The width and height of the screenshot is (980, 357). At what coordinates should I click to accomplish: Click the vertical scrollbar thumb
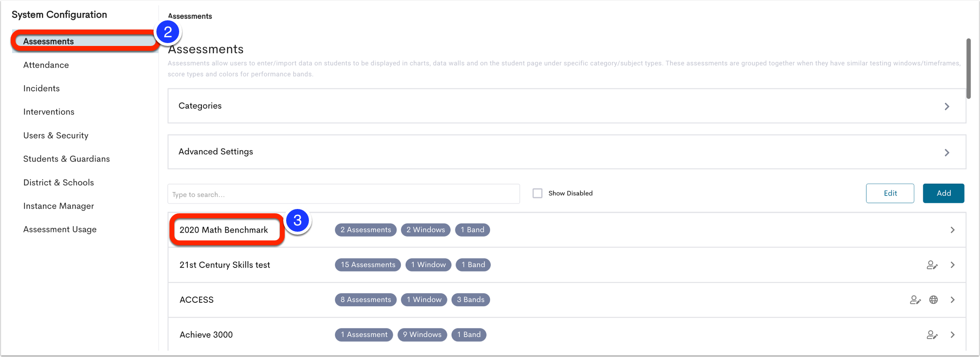pos(968,69)
